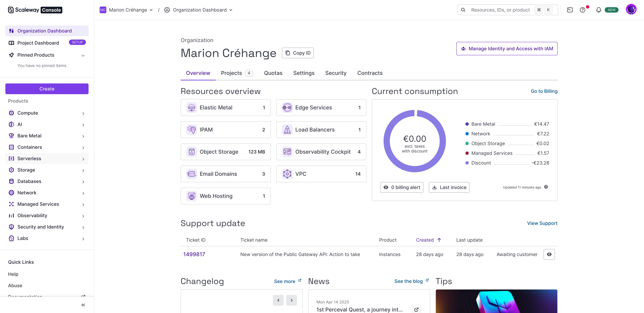Switch to the Contracts tab

[x=370, y=73]
